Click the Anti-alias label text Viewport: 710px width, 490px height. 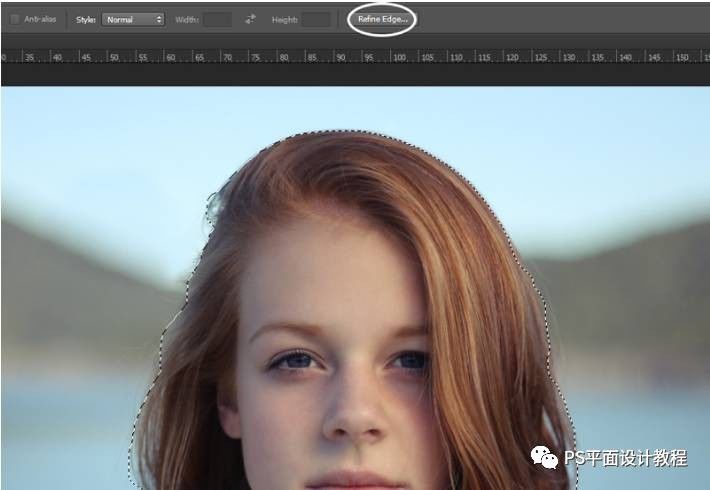pyautogui.click(x=40, y=19)
